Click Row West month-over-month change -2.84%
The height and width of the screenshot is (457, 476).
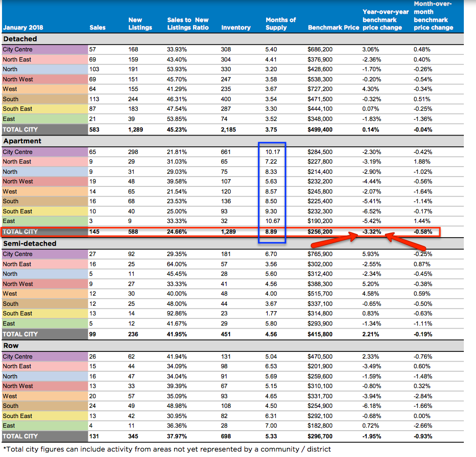point(423,396)
